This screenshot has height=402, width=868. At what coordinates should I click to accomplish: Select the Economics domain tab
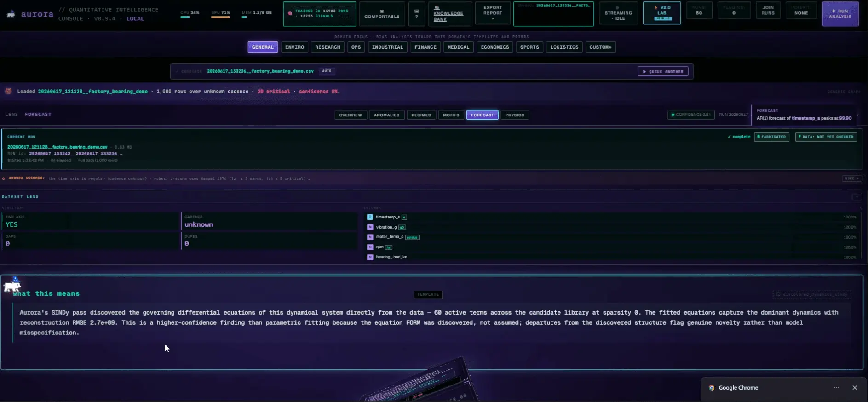pyautogui.click(x=495, y=47)
